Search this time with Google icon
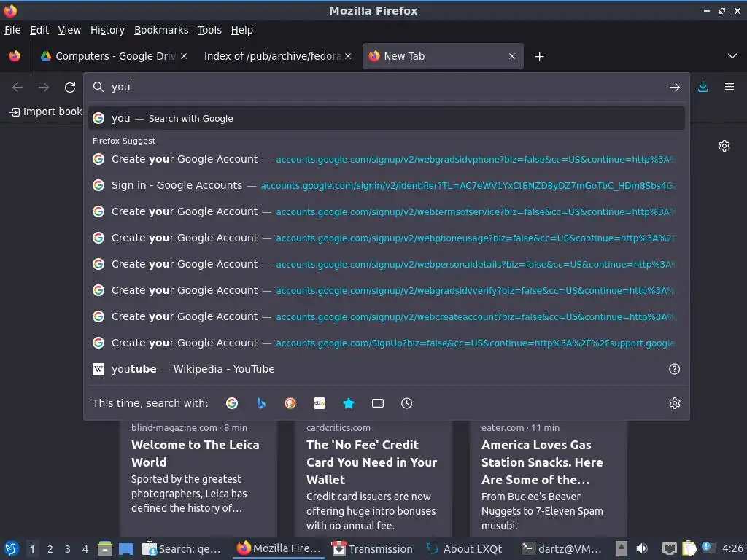Image resolution: width=747 pixels, height=560 pixels. pyautogui.click(x=232, y=403)
